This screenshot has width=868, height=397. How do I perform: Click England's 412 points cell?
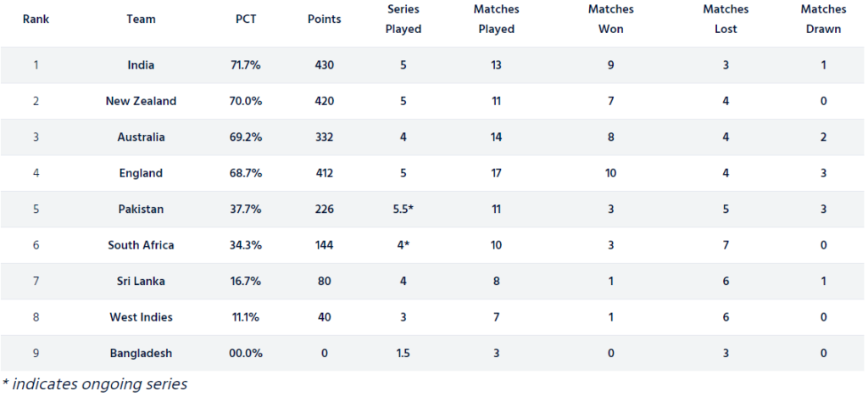(324, 173)
